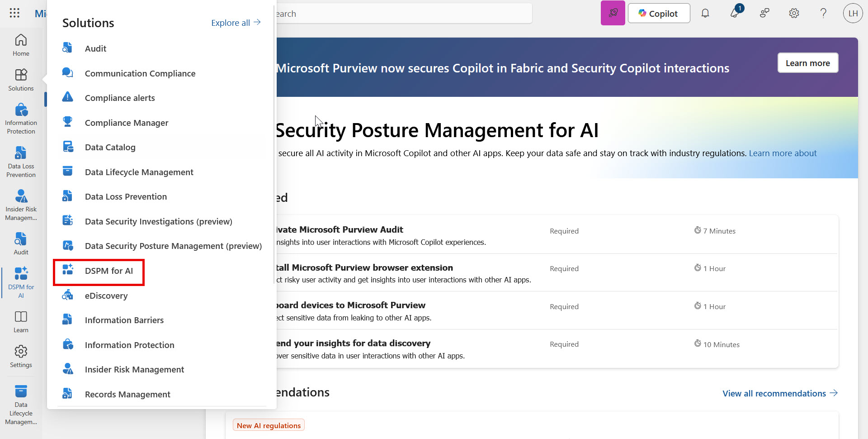Click Explore all link
Viewport: 868px width, 439px height.
click(x=236, y=23)
